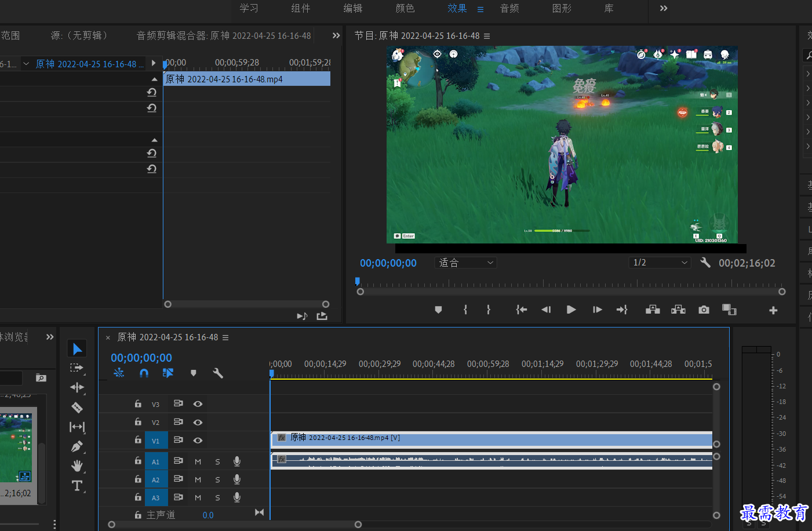The height and width of the screenshot is (531, 812).
Task: Select the Slip tool
Action: point(77,427)
